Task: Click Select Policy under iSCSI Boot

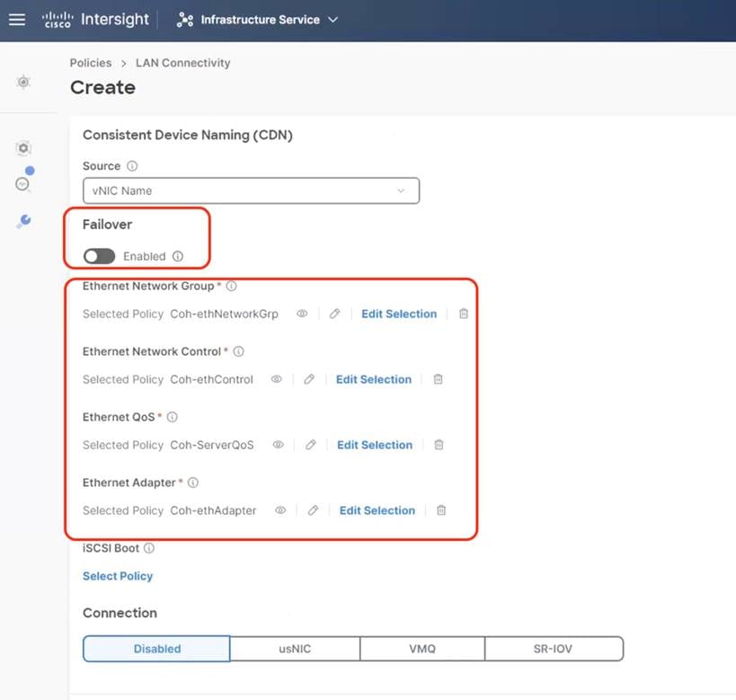Action: (117, 575)
